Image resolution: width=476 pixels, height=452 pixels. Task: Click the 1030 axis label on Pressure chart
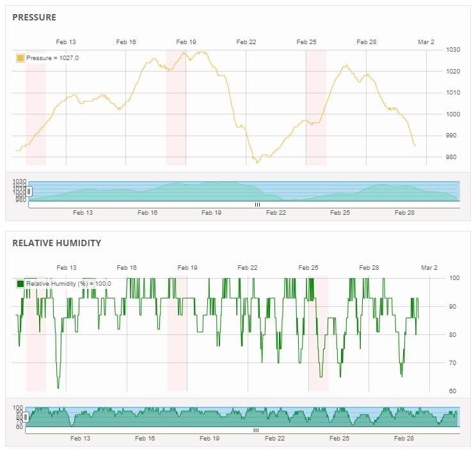point(454,50)
